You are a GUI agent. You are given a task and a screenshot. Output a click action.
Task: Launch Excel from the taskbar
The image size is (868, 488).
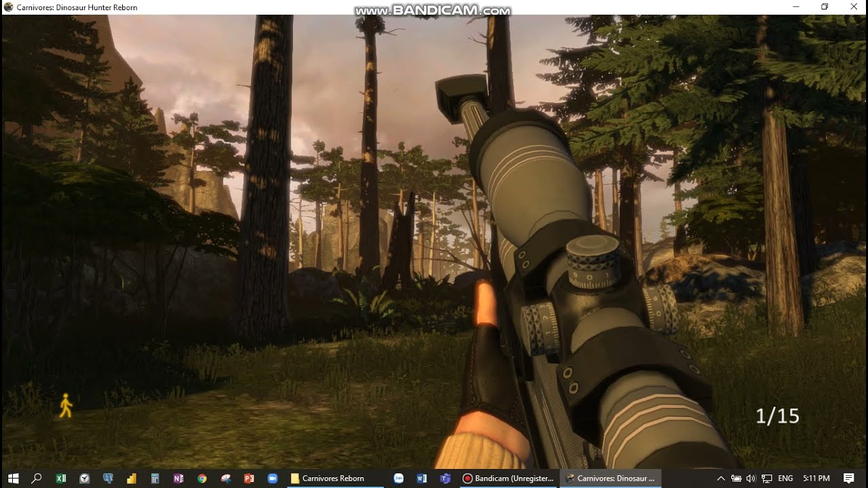(x=61, y=478)
